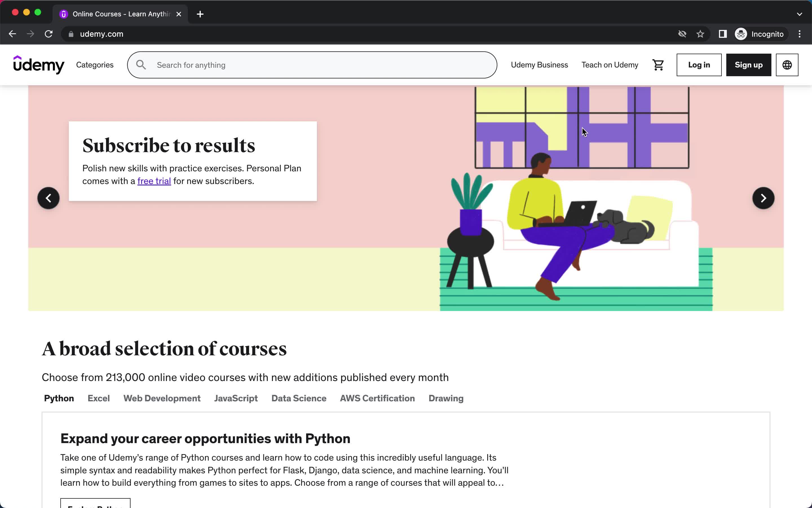Close the Online Courses tab
Image resolution: width=812 pixels, height=508 pixels.
(x=179, y=14)
